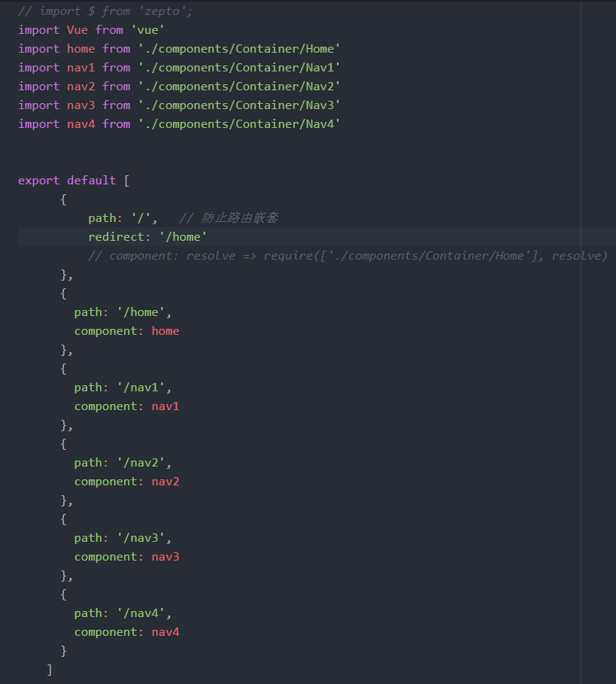Click the redirect '/home' value
The image size is (616, 684).
[x=183, y=237]
